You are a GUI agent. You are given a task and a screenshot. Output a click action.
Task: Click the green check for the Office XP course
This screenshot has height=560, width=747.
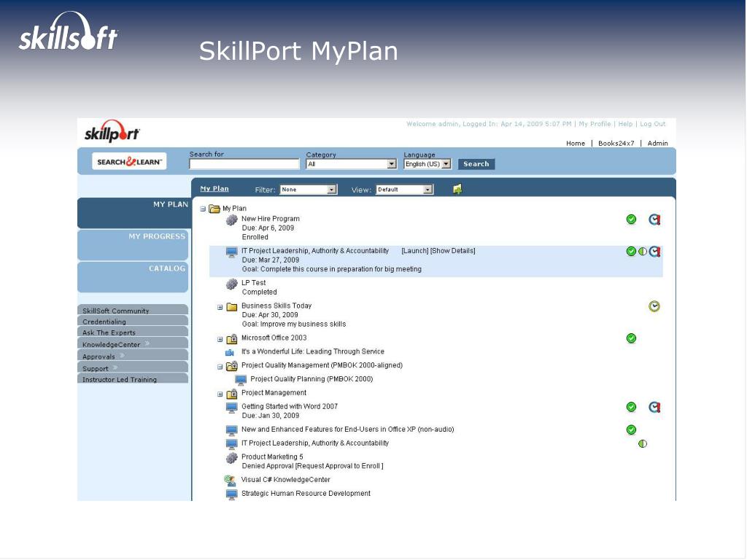pyautogui.click(x=631, y=429)
